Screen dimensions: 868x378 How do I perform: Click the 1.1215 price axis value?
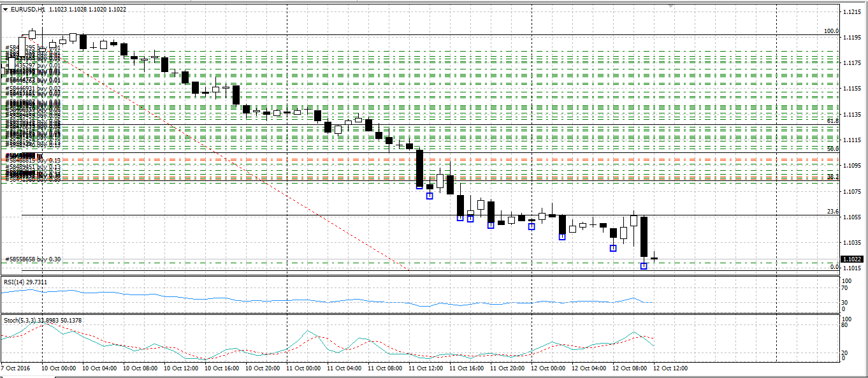click(x=852, y=12)
